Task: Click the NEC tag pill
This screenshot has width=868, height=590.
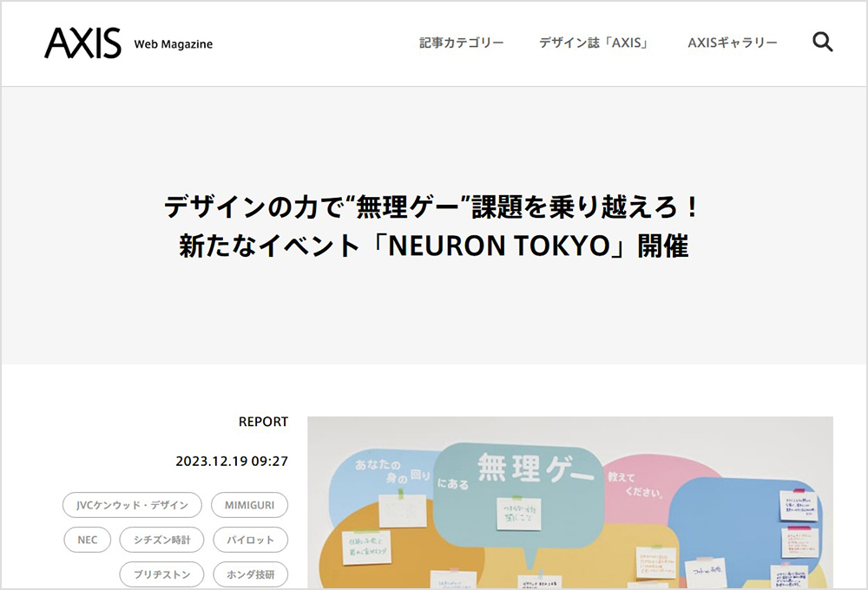Action: pyautogui.click(x=88, y=540)
